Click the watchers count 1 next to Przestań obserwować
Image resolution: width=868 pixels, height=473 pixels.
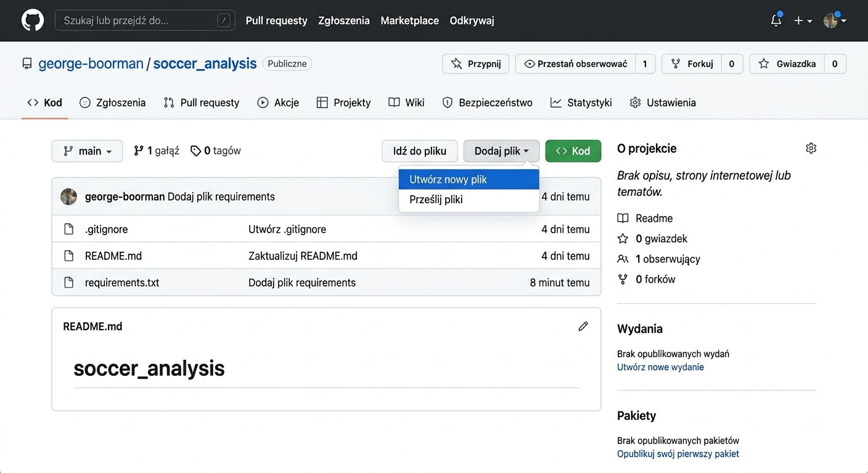pos(645,63)
